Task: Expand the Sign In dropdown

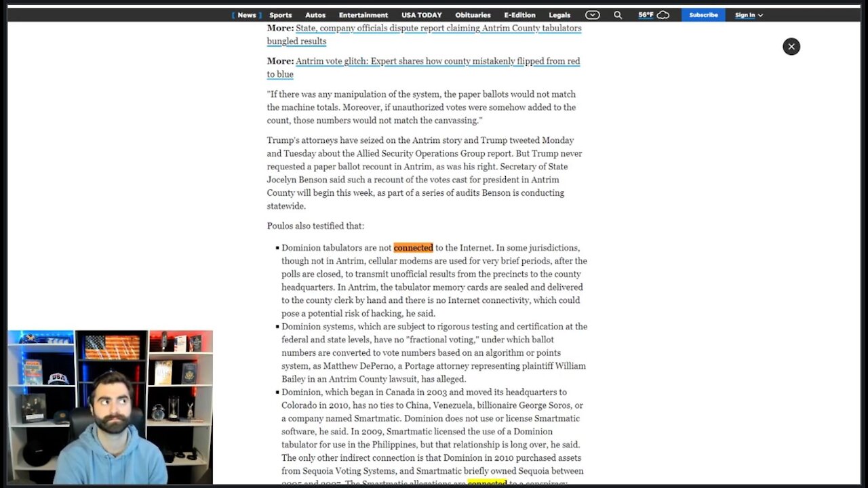Action: tap(749, 15)
